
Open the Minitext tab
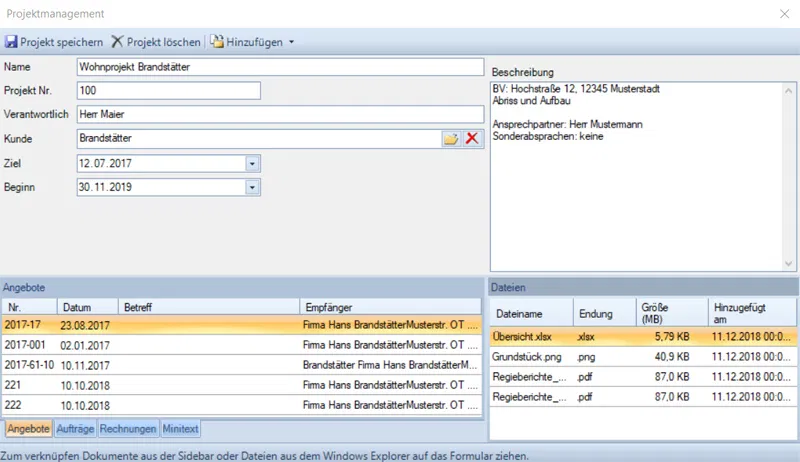pyautogui.click(x=181, y=429)
